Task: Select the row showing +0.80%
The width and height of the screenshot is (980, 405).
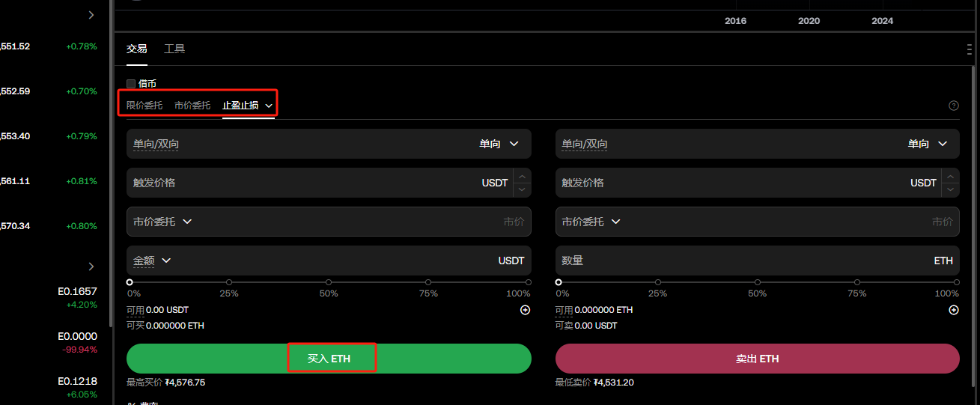Action: tap(49, 226)
